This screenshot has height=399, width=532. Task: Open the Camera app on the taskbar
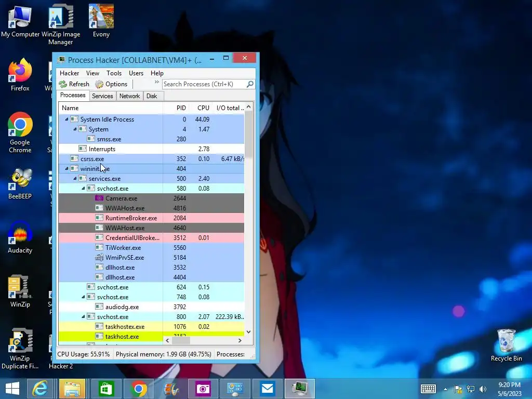pos(203,389)
